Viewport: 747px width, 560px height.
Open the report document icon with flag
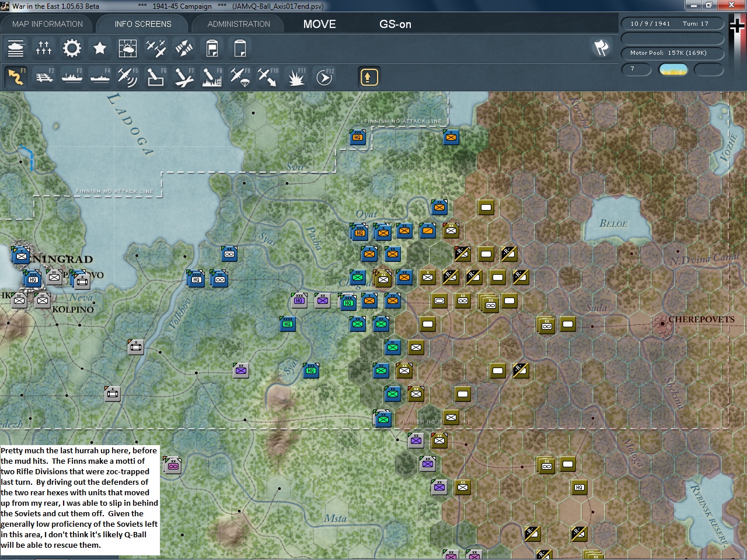(x=212, y=48)
